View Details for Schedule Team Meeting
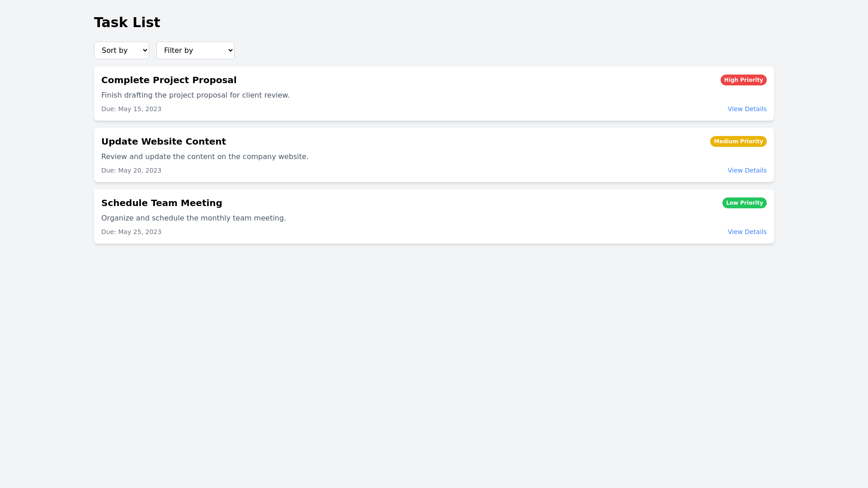This screenshot has width=868, height=488. 747,232
